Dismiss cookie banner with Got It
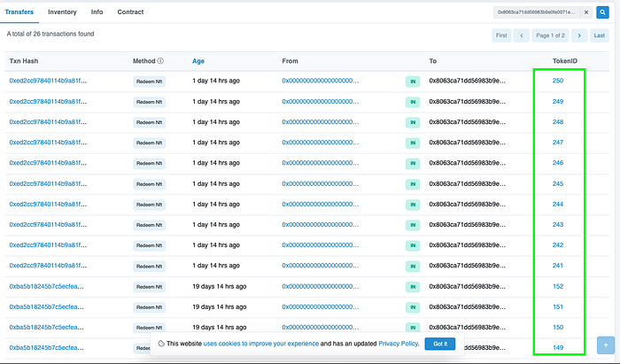The image size is (620, 364). tap(440, 344)
